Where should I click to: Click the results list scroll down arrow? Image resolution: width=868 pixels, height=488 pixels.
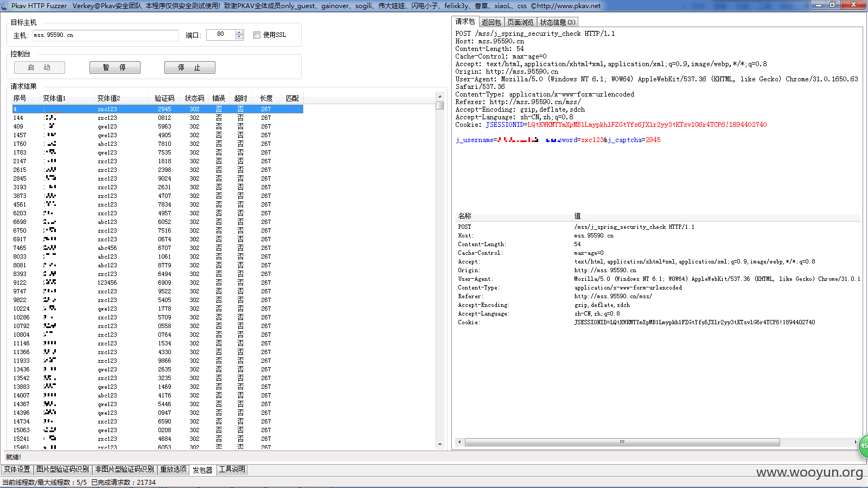[x=440, y=444]
